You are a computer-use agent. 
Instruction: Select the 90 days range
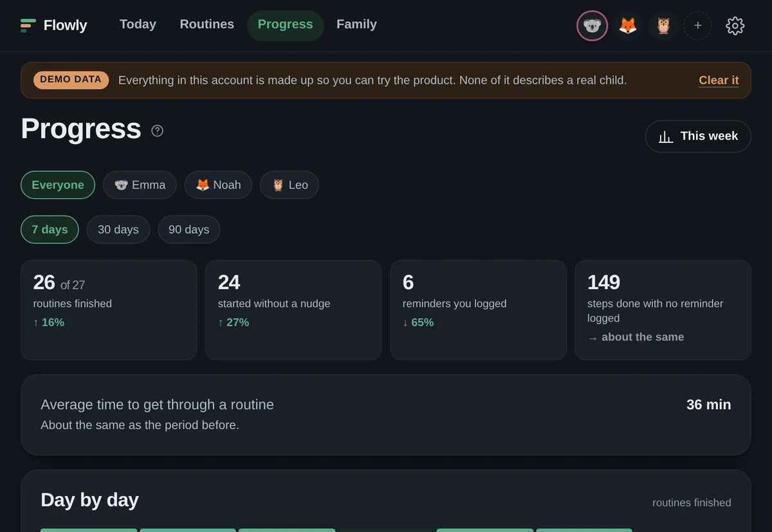pyautogui.click(x=189, y=230)
